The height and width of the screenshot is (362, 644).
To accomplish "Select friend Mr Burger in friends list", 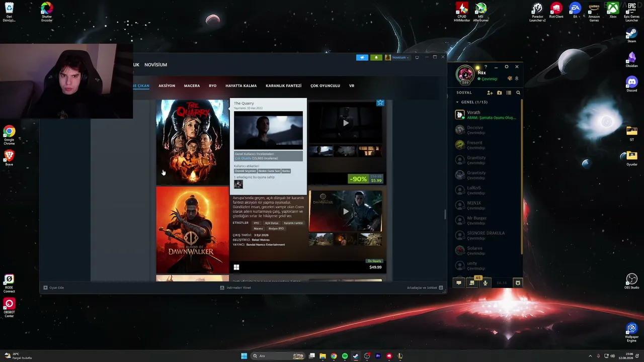I will [487, 220].
